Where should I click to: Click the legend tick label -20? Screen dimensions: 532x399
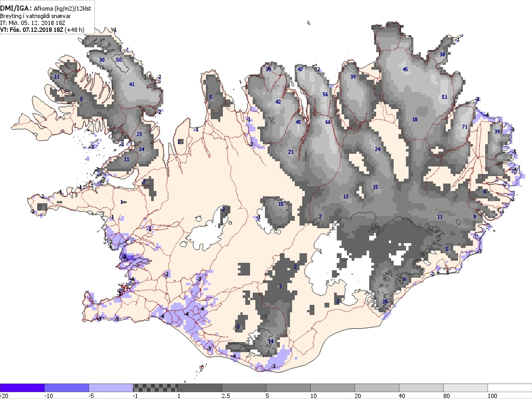4,396
